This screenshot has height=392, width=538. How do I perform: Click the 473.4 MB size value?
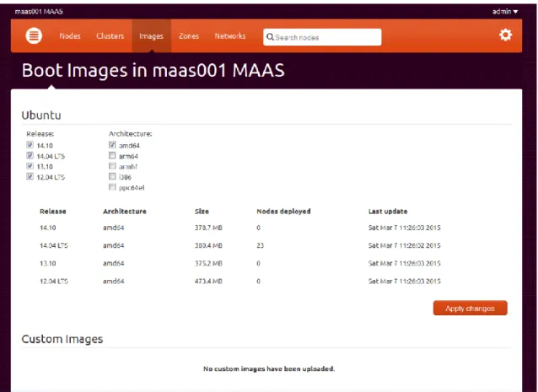point(208,282)
